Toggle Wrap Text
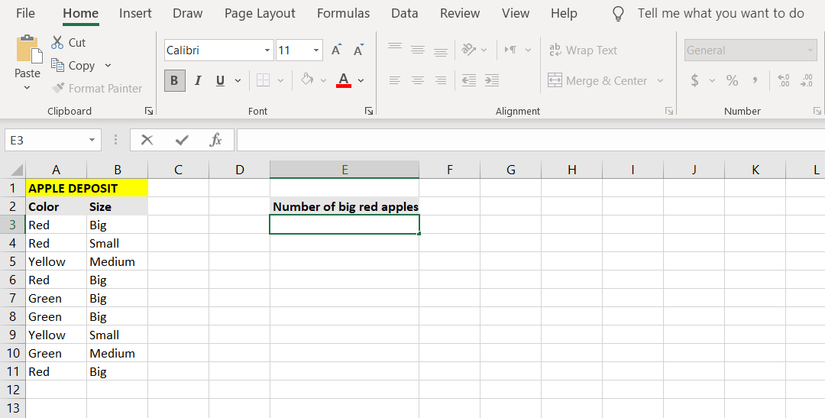Viewport: 825px width, 418px height. tap(582, 50)
